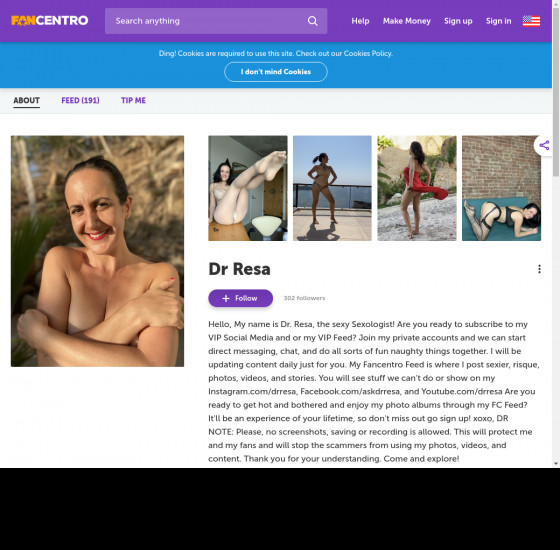Switch to the TIP ME tab

coord(133,100)
